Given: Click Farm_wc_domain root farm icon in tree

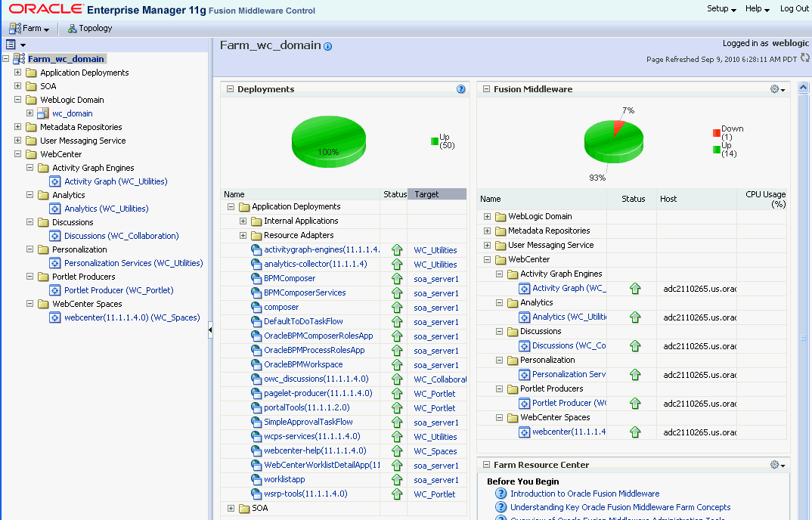Looking at the screenshot, I should 19,58.
